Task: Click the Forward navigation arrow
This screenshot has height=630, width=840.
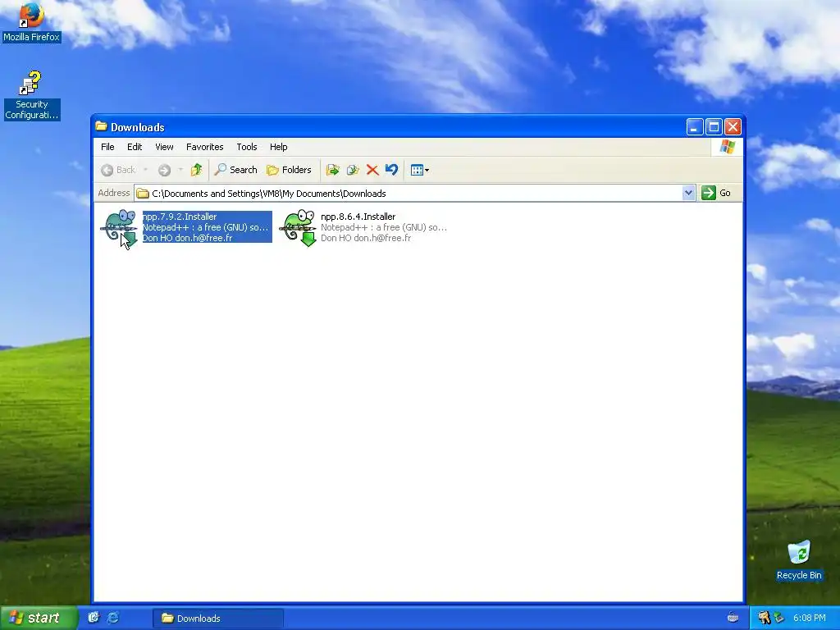Action: pos(164,170)
